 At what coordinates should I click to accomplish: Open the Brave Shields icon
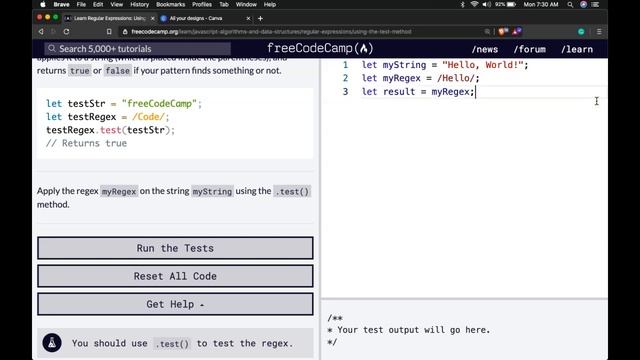[503, 31]
